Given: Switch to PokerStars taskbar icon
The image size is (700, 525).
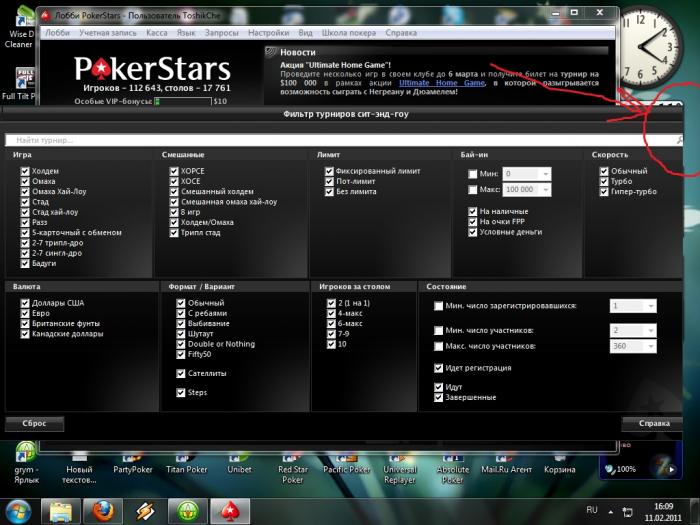Looking at the screenshot, I should tap(230, 512).
